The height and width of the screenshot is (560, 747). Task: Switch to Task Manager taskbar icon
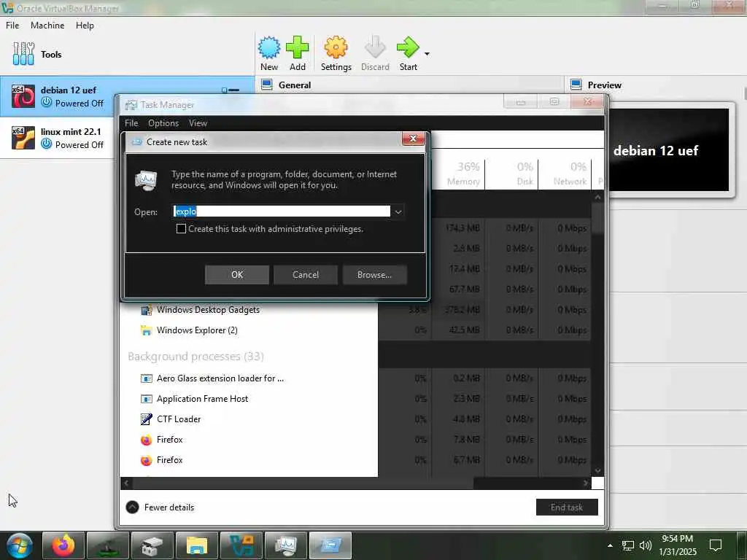(x=286, y=545)
